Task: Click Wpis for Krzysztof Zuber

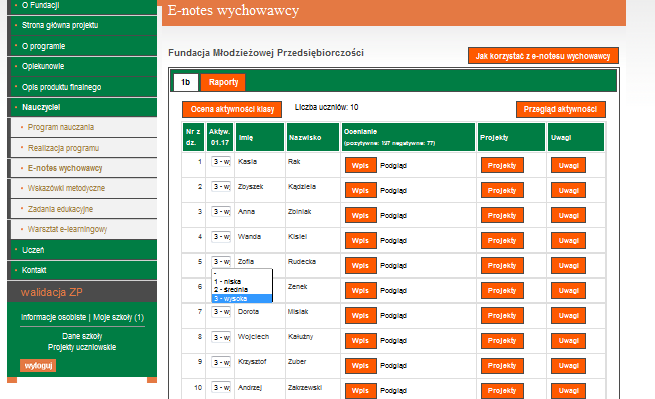Action: tap(361, 366)
